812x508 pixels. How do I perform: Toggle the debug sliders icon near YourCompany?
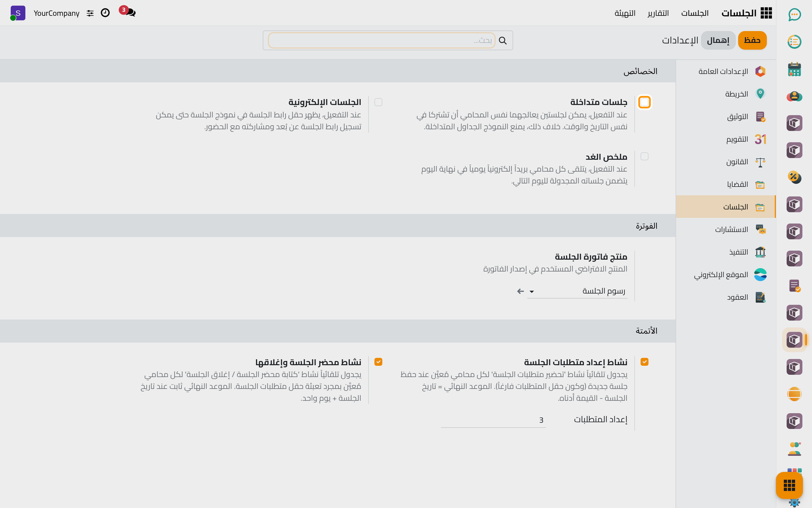(90, 13)
